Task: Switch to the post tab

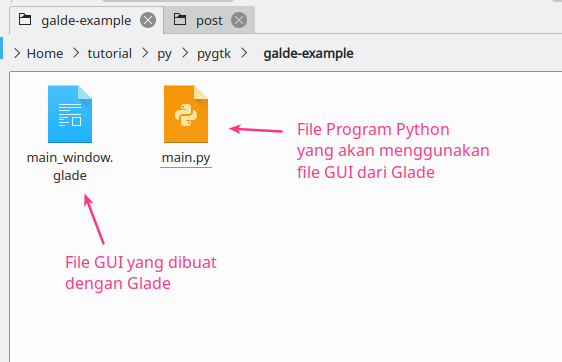Action: (209, 20)
